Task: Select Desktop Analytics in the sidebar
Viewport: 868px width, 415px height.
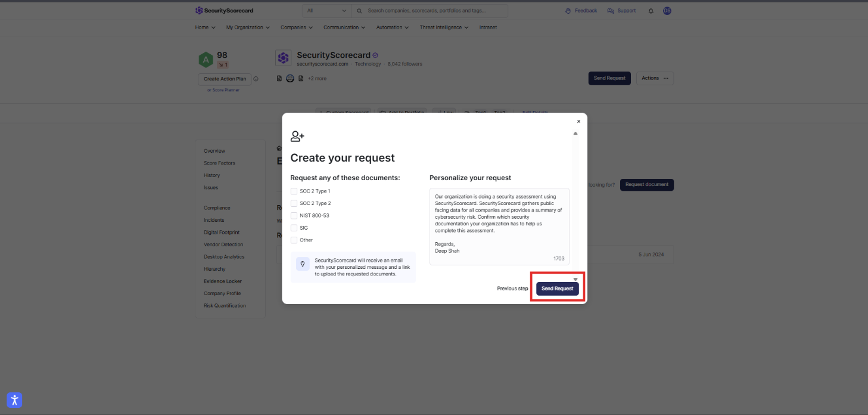Action: (x=224, y=257)
